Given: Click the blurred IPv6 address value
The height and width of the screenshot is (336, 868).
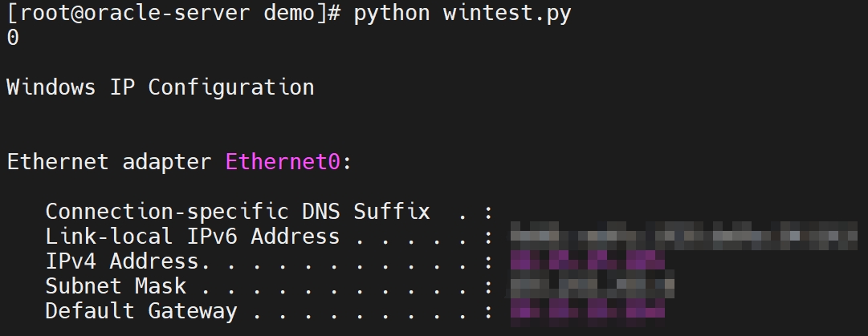Looking at the screenshot, I should pyautogui.click(x=683, y=237).
